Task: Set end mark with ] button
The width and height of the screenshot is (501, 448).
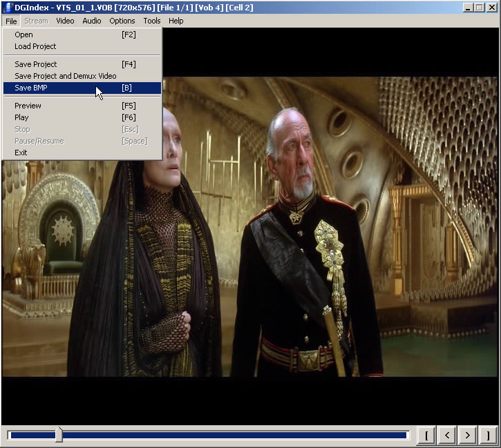Action: [488, 436]
